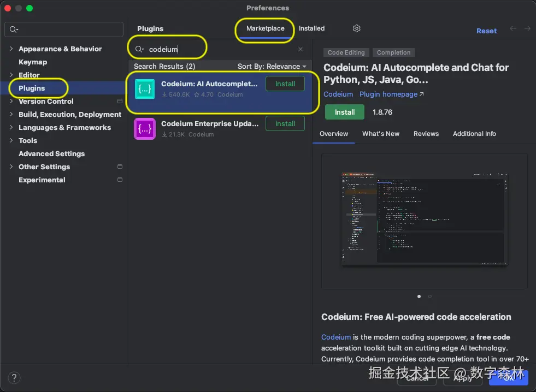Screen dimensions: 536x392
Task: Expand the Appearance & Behavior section
Action: (11, 49)
